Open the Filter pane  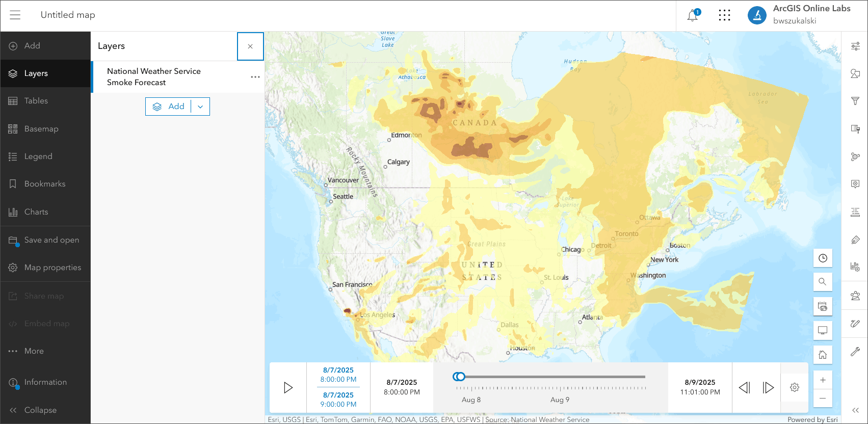(855, 101)
